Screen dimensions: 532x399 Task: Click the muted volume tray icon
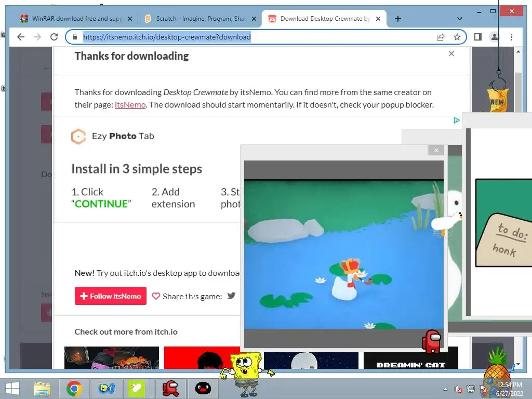click(458, 389)
